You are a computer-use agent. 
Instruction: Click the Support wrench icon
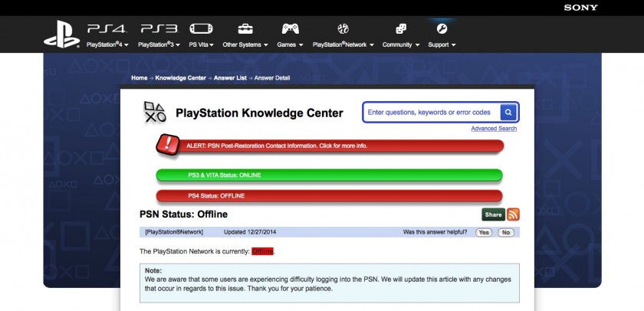click(x=442, y=28)
